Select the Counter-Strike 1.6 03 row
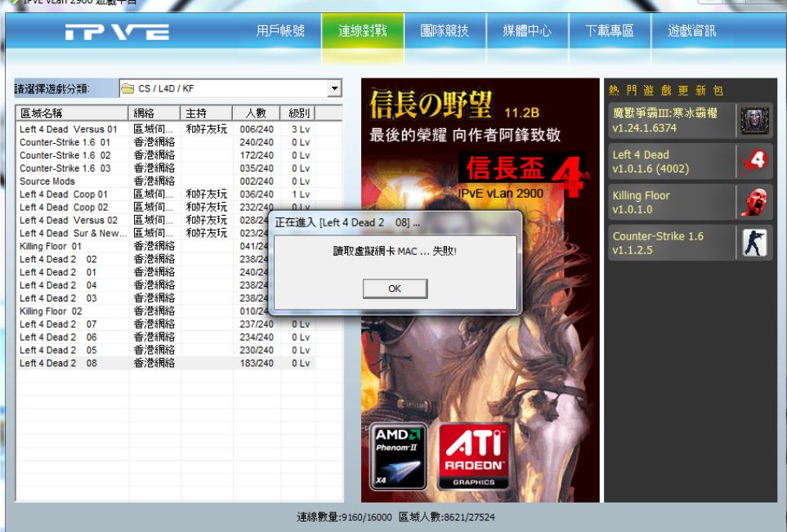This screenshot has height=532, width=787. 166,168
